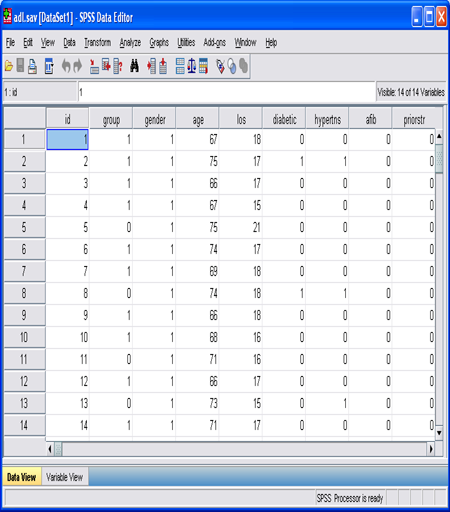
Task: Select row header 10
Action: point(24,337)
